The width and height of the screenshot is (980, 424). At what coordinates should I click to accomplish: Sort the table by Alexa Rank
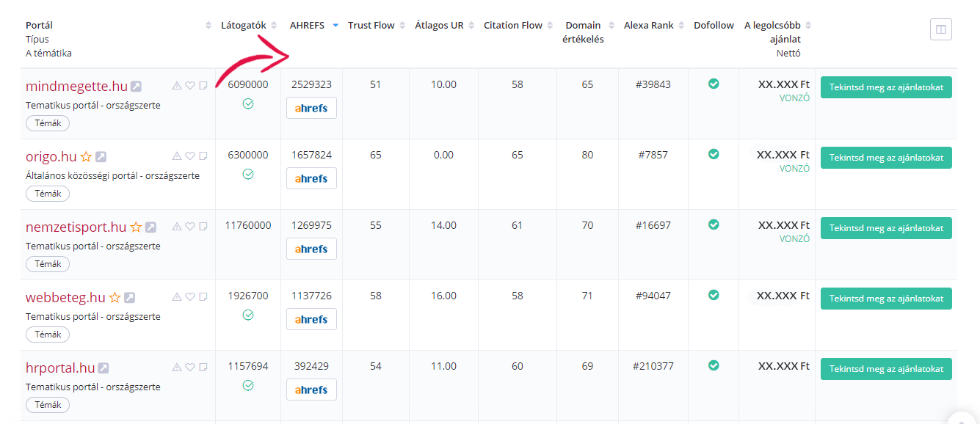coord(681,26)
